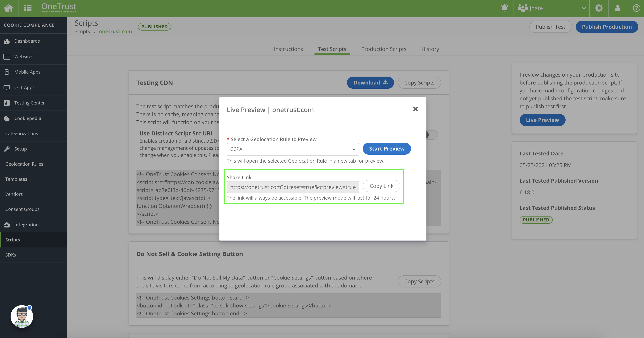Click the Start Preview button
Screen dimensions: 644x338
pyautogui.click(x=386, y=149)
